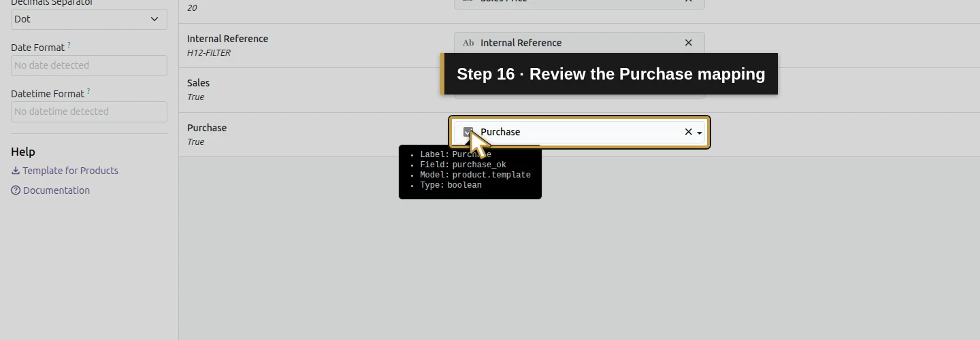Open the Decimals Separator dropdown showing Dot

pos(89,19)
